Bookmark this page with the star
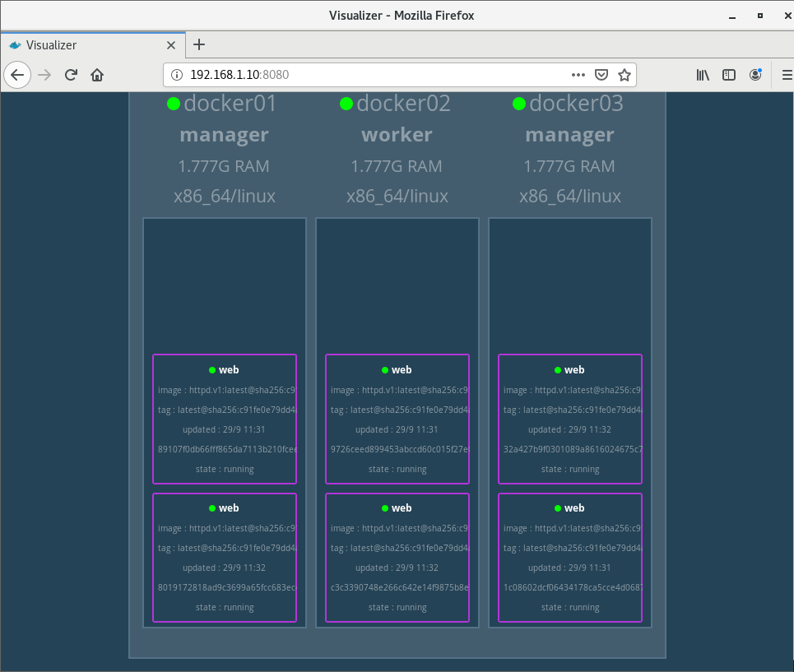794x672 pixels. click(x=625, y=75)
